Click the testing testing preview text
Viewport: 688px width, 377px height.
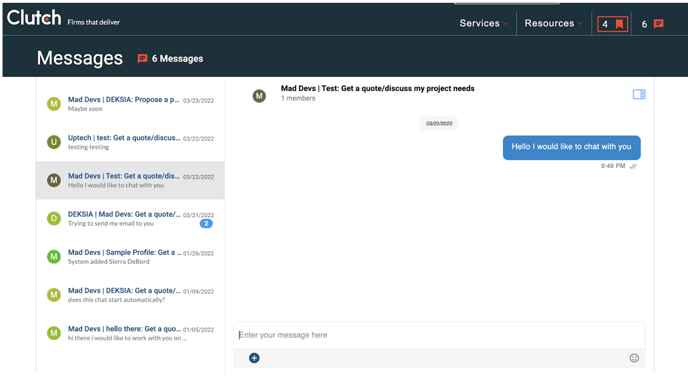click(88, 147)
